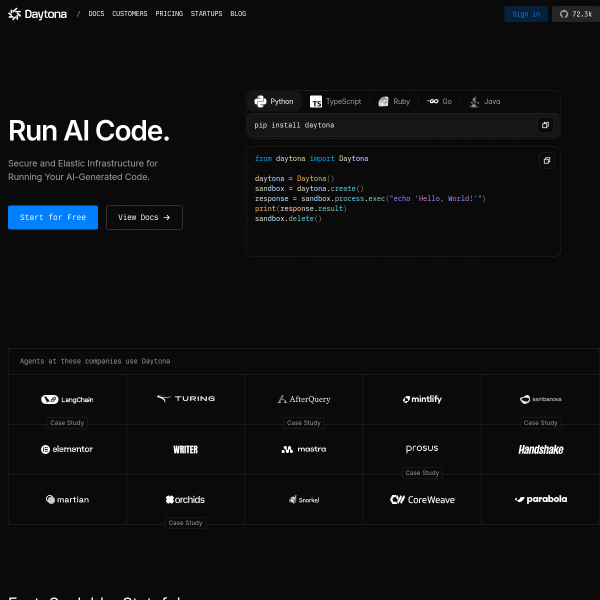The width and height of the screenshot is (600, 600).
Task: Open the DOCS navigation link
Action: (96, 14)
